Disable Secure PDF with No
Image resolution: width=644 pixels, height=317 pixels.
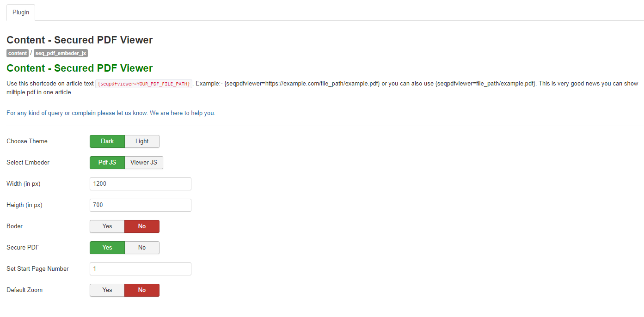[x=142, y=248]
